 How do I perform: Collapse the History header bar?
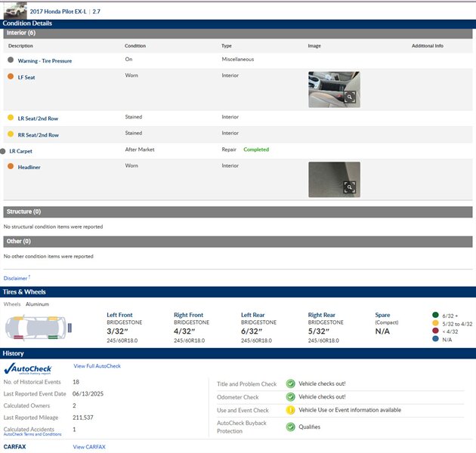[x=238, y=353]
